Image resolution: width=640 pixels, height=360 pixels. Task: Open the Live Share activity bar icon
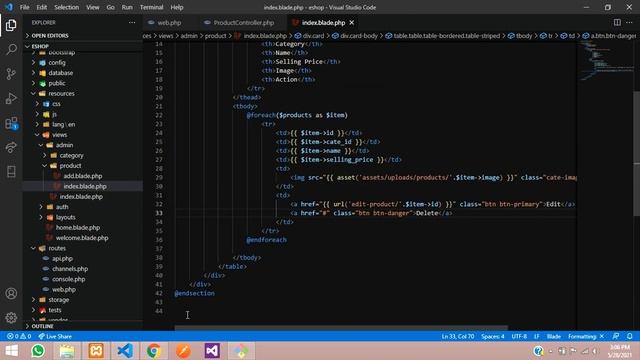coord(11,147)
